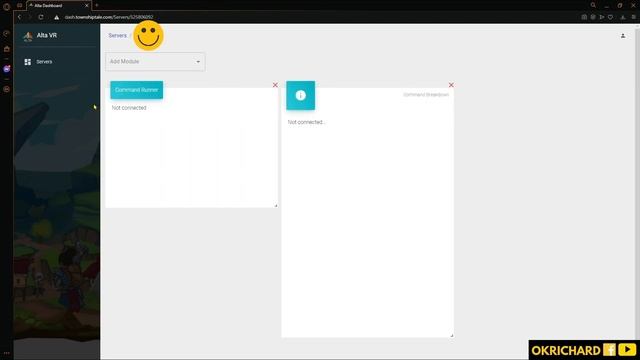Click the Command Breakdown label

pyautogui.click(x=426, y=95)
